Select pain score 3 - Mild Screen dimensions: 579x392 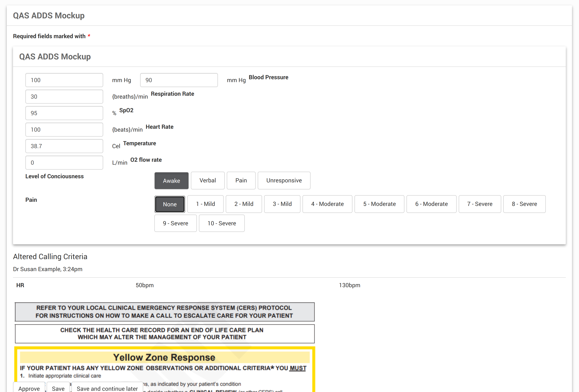coord(282,204)
